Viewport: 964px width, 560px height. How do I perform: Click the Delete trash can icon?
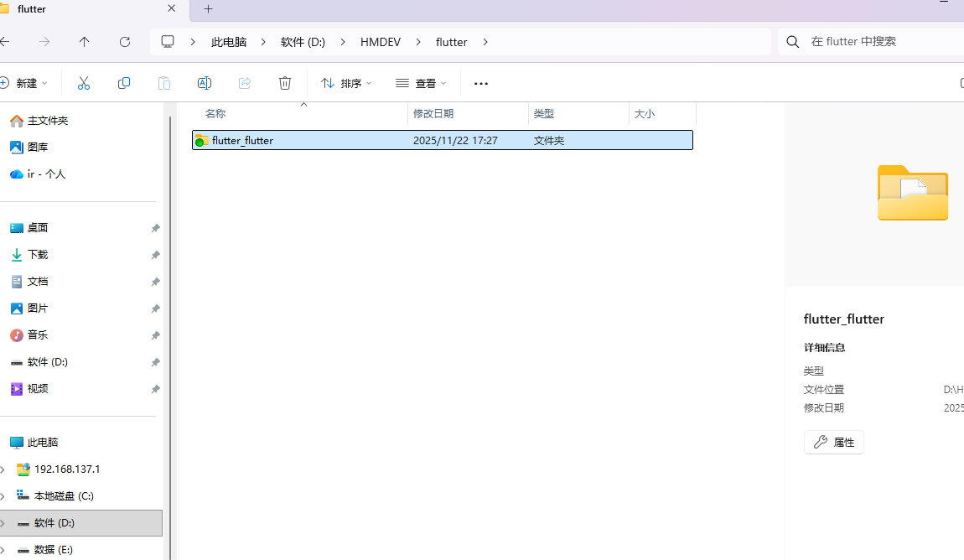(x=285, y=83)
